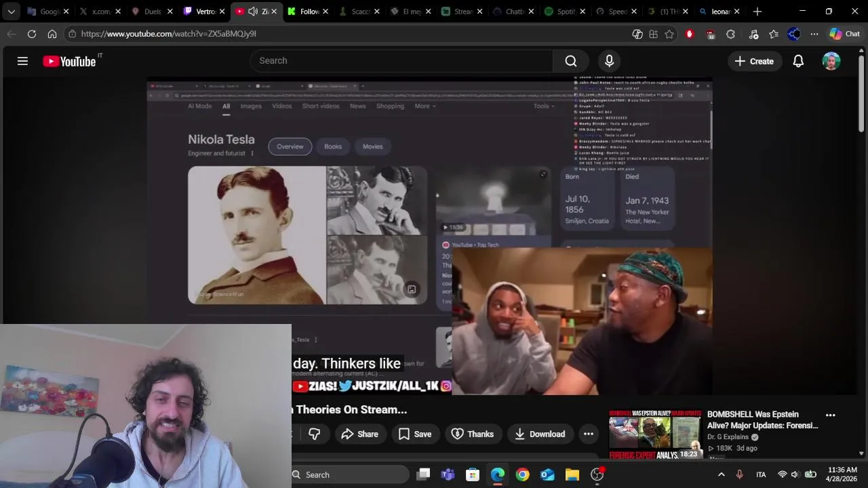Image resolution: width=868 pixels, height=488 pixels.
Task: Send Thanks to the creator
Action: [x=472, y=434]
